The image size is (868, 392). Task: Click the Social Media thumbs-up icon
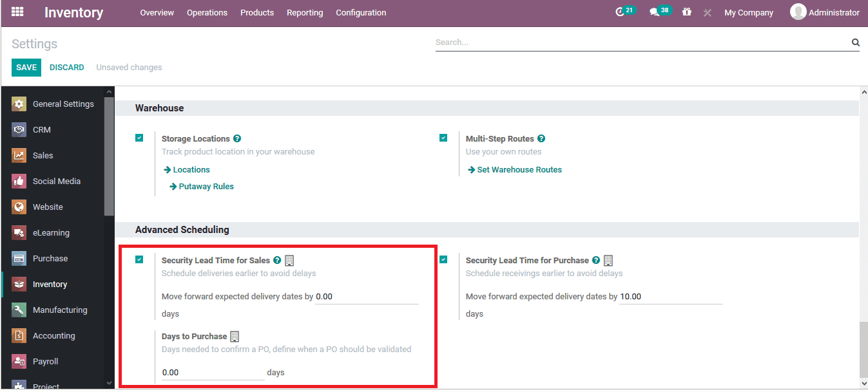click(x=19, y=181)
